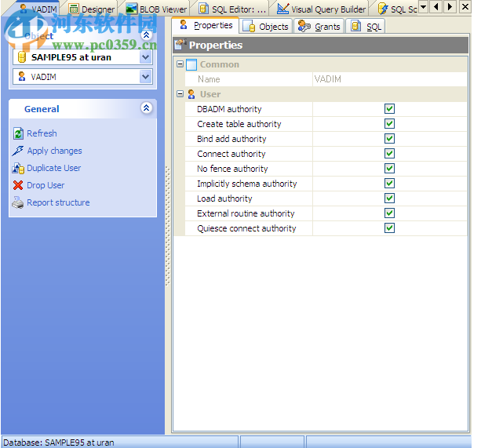Collapse the General panel section
The height and width of the screenshot is (448, 481).
[x=146, y=109]
